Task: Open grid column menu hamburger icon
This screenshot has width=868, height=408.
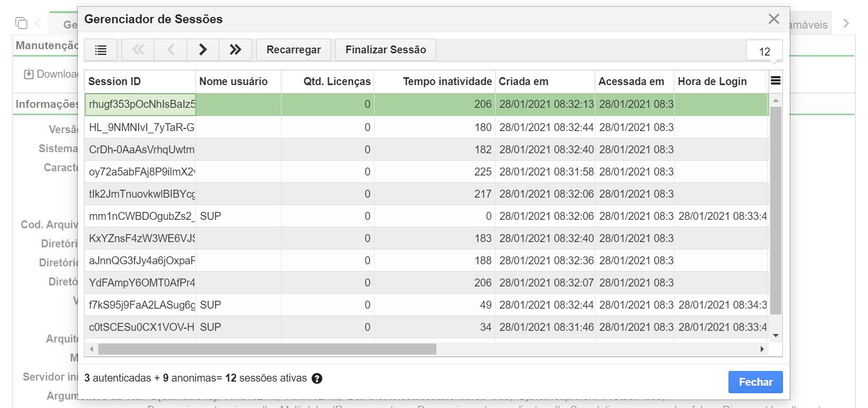Action: point(776,80)
